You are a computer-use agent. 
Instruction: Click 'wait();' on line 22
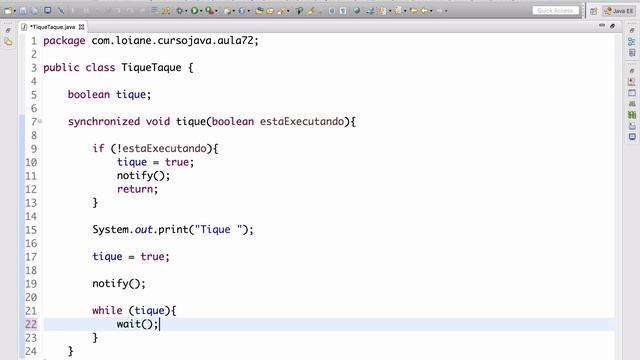(137, 324)
